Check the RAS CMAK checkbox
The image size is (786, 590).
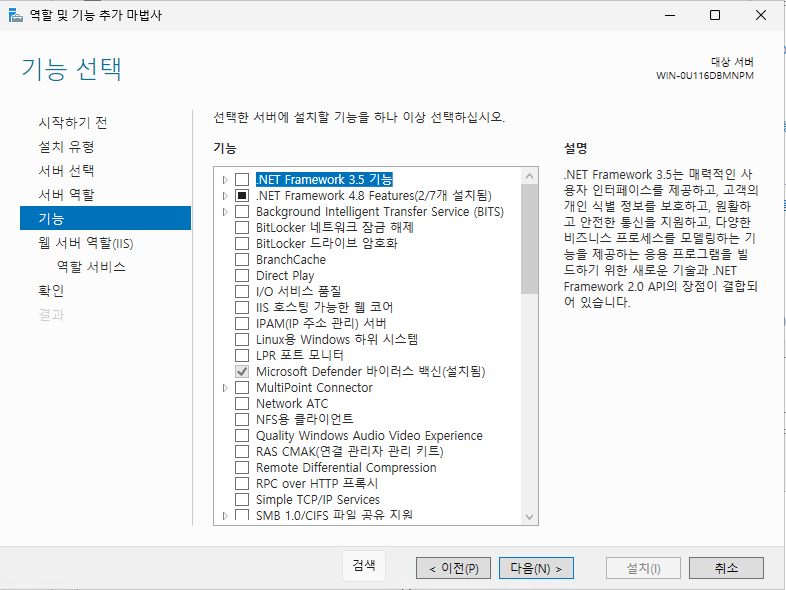tap(242, 452)
